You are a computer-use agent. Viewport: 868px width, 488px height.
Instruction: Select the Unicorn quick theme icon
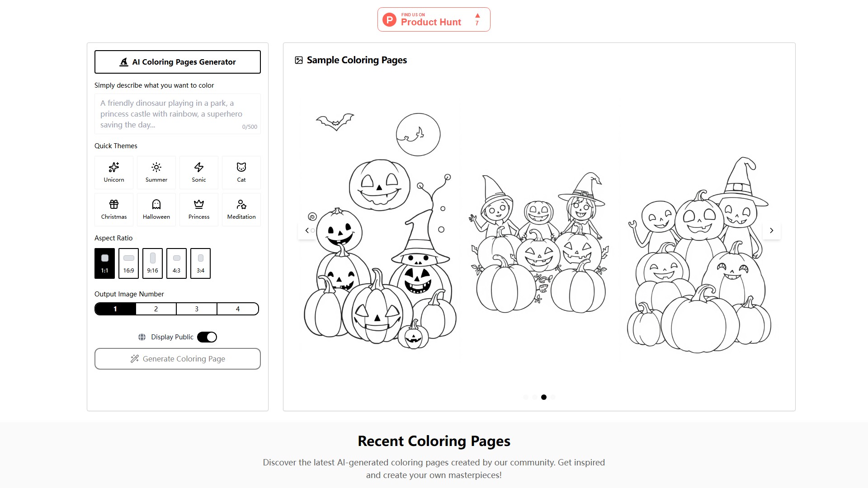click(x=114, y=172)
